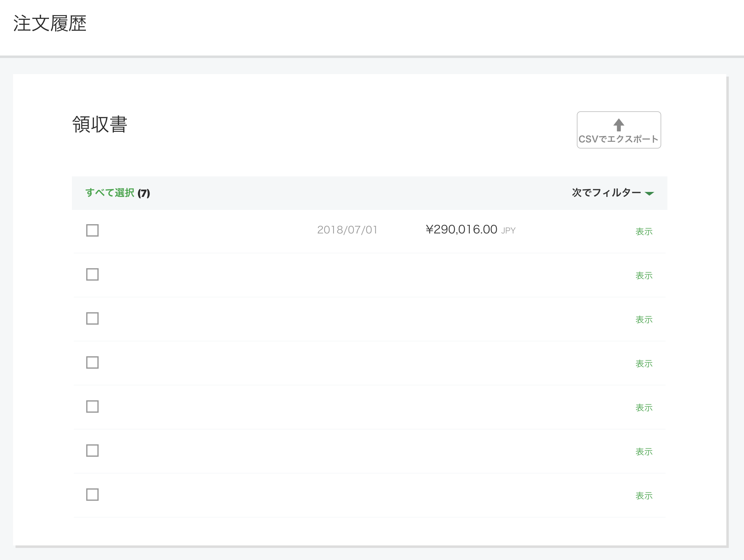Check the sixth receipt row checkbox
Screen dimensions: 744x560
tap(92, 451)
